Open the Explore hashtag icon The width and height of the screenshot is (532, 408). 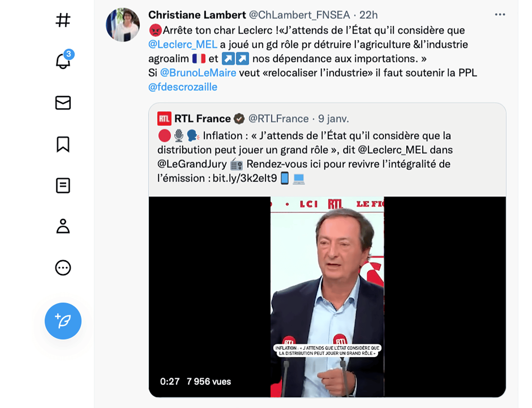(x=63, y=20)
